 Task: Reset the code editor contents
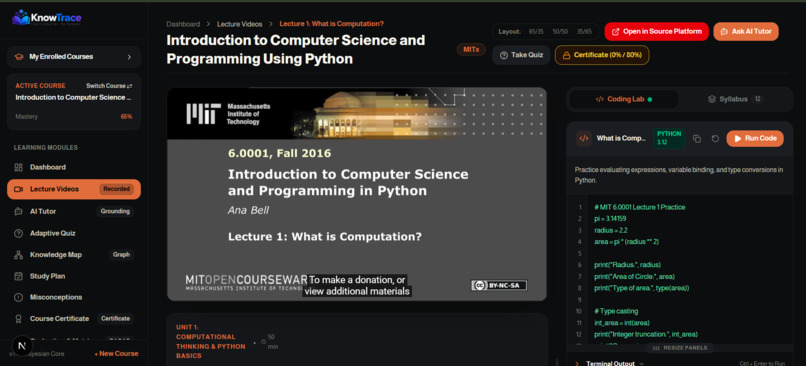pos(715,139)
